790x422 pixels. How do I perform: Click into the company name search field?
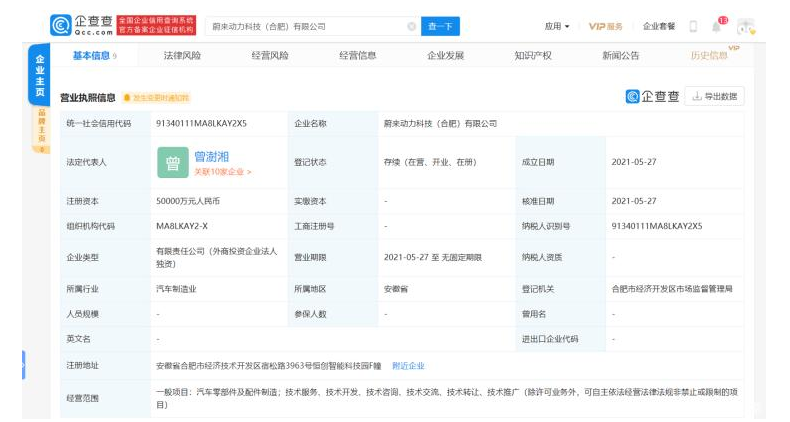300,26
